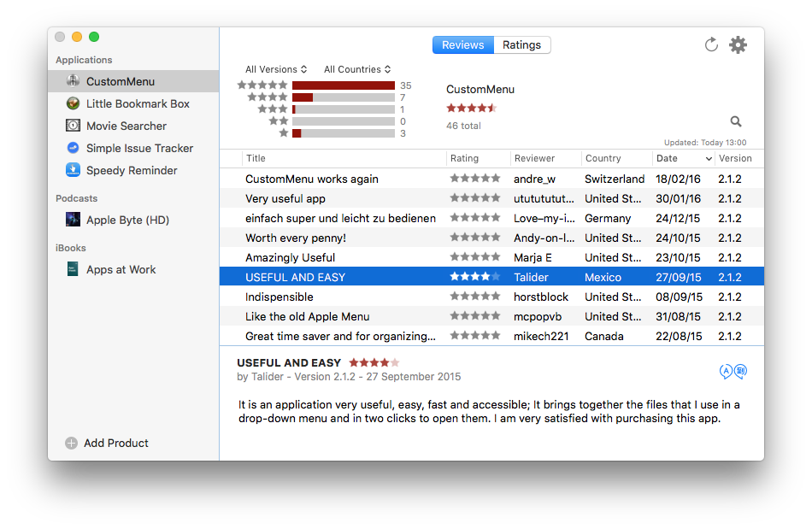Switch to the Reviews tab
This screenshot has width=812, height=529.
(463, 45)
